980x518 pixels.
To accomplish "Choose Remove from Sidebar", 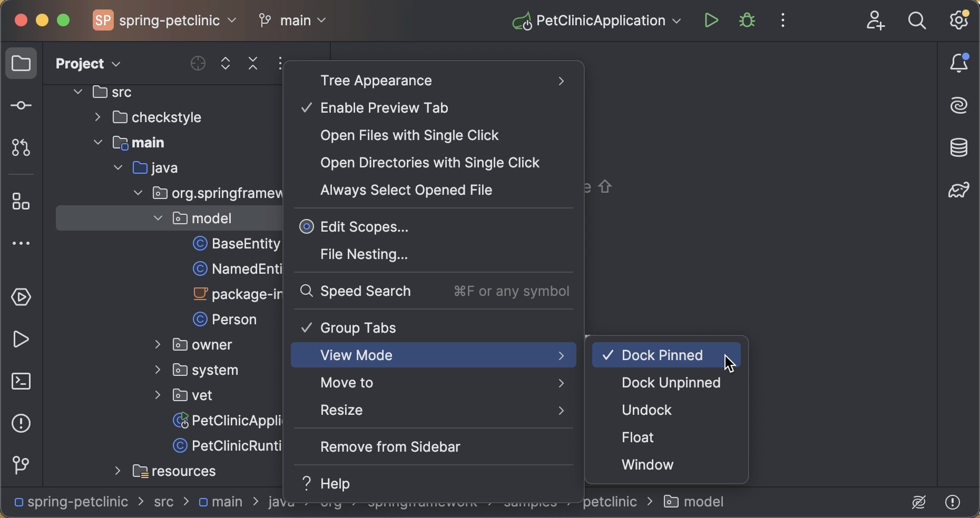I will tap(390, 447).
